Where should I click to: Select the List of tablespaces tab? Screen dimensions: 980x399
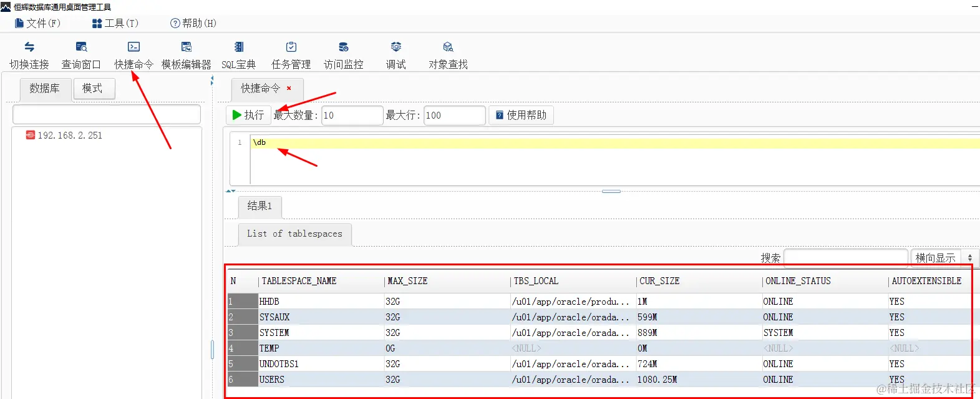[x=294, y=234]
